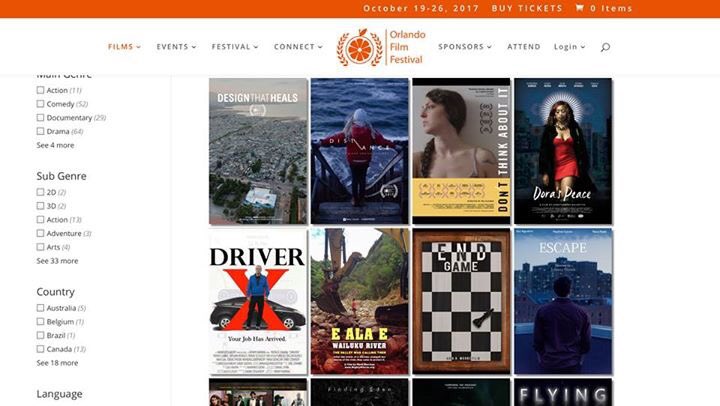
Task: Open the E Ala E poster
Action: pyautogui.click(x=360, y=301)
